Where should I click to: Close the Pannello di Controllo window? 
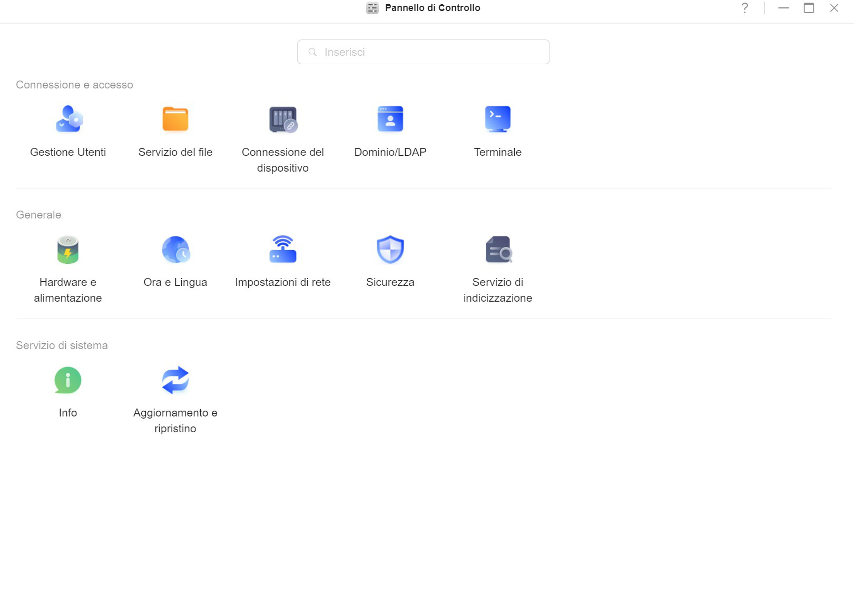[x=834, y=8]
